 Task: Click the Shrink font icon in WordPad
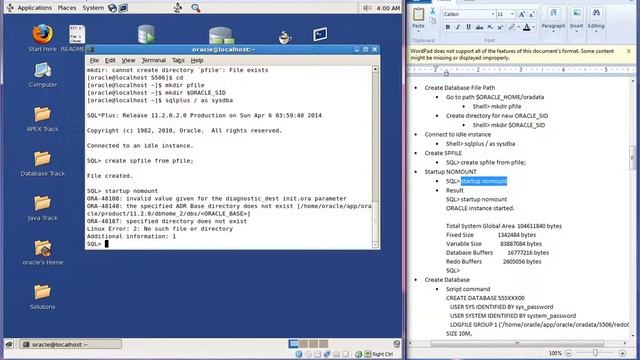531,14
